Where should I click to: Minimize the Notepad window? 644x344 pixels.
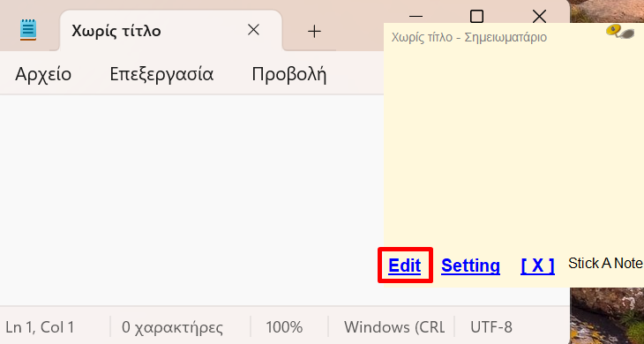coord(416,17)
